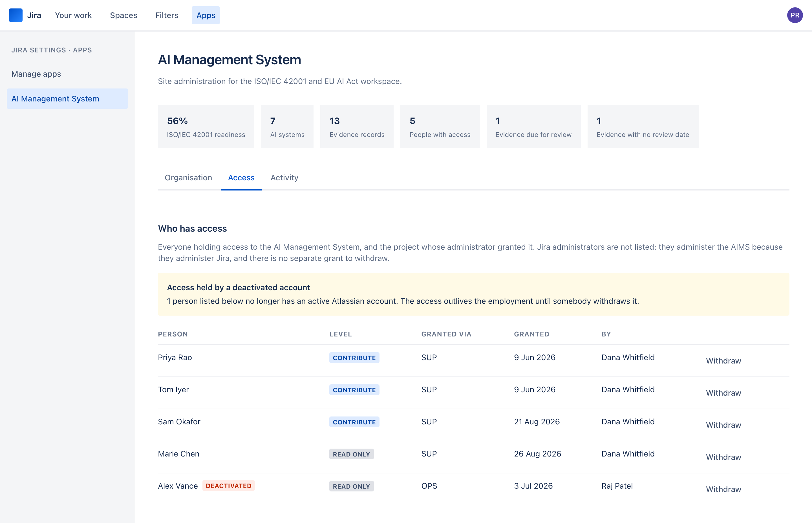Click the name Alex Vance
This screenshot has height=523, width=812.
click(178, 486)
